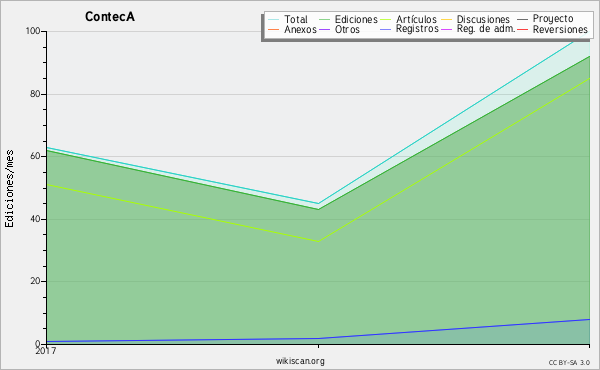
Task: Click the Ediciones legend entry
Action: point(356,20)
